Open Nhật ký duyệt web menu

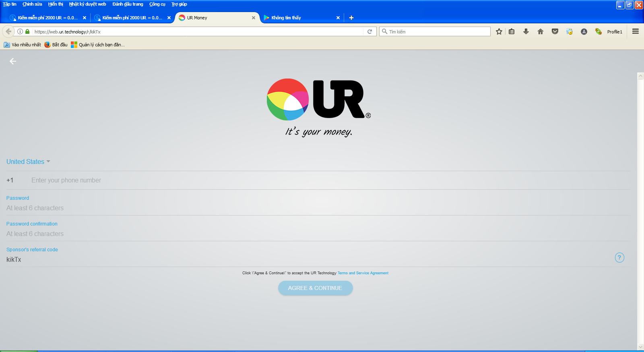tap(87, 4)
